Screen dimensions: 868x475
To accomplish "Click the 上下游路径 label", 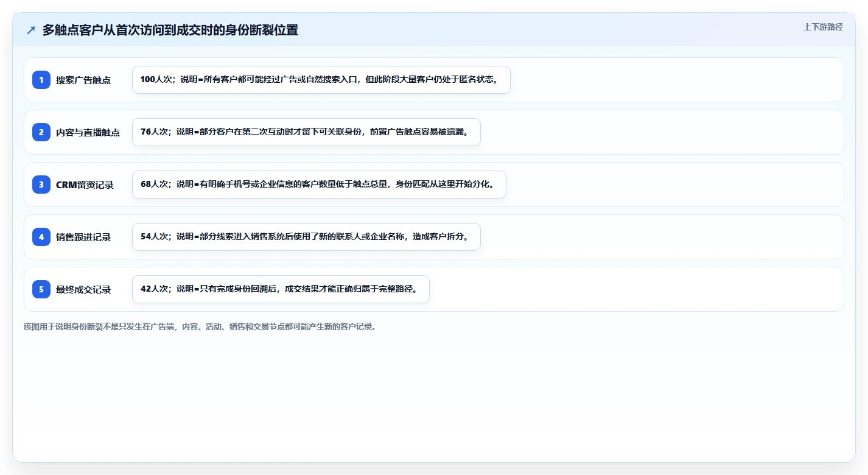I will pos(823,27).
